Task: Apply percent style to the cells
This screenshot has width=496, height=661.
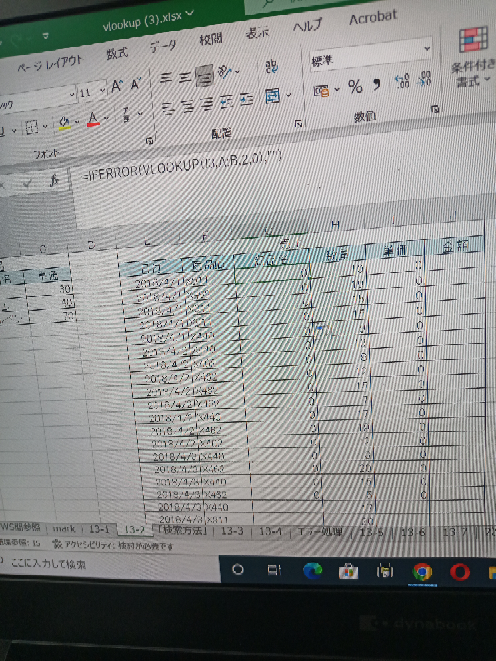Action: [x=355, y=86]
